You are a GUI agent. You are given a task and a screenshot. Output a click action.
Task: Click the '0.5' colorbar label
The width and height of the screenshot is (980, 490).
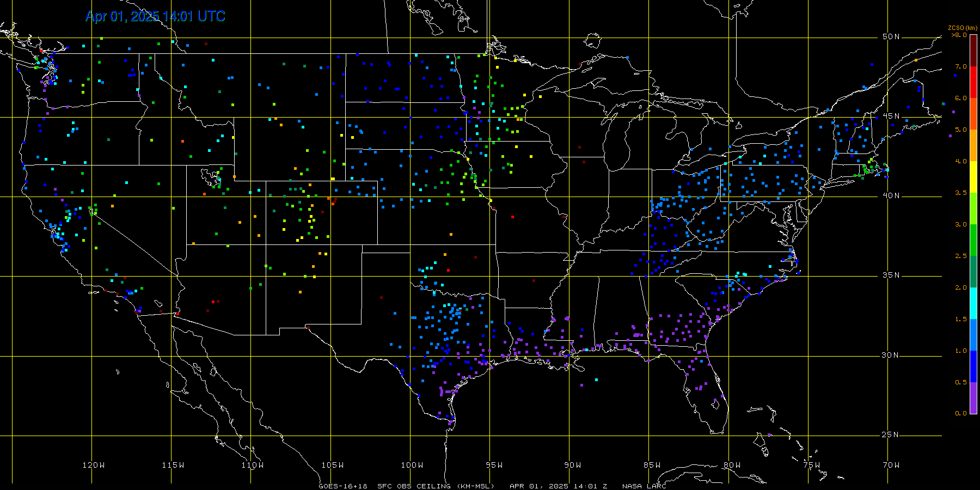(961, 382)
